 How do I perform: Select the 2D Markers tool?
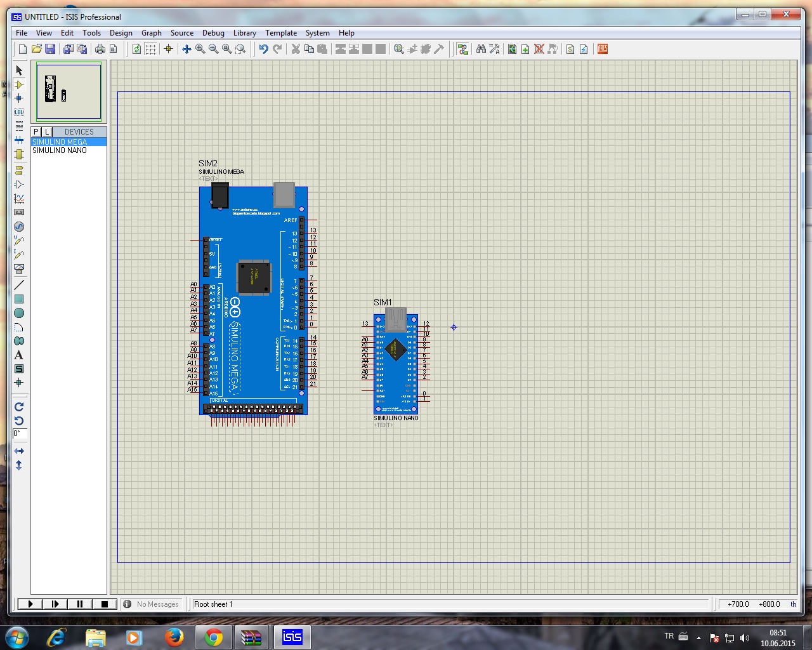19,383
